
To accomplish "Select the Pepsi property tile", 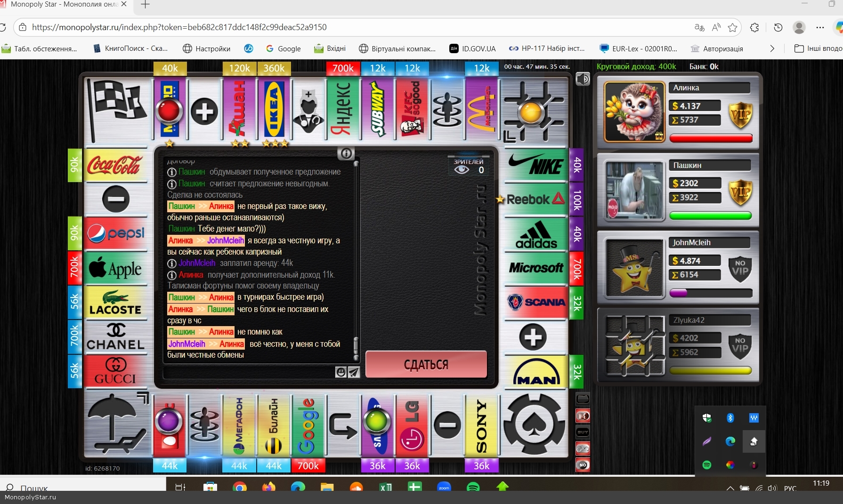I will click(x=115, y=233).
